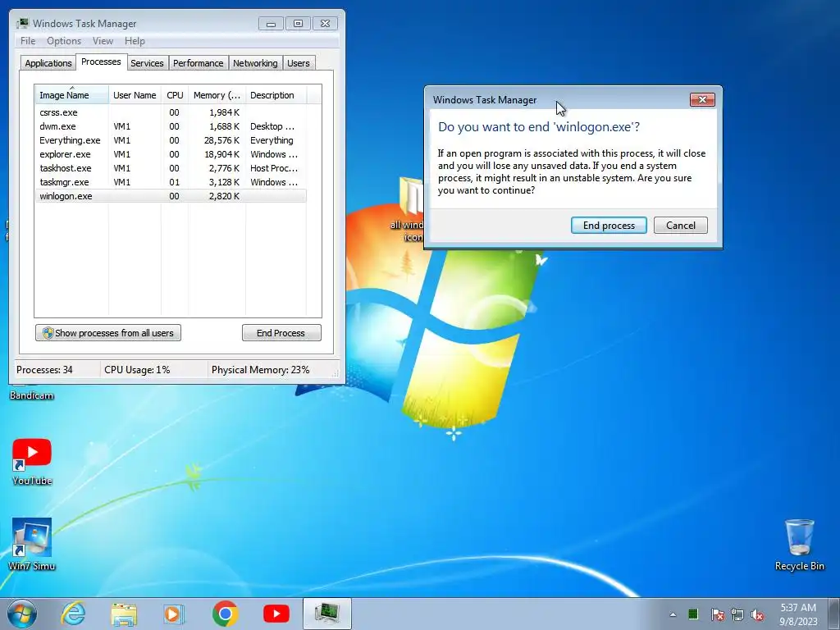Screen dimensions: 840x630
Task: Open the View menu in Task Manager
Action: click(x=103, y=41)
